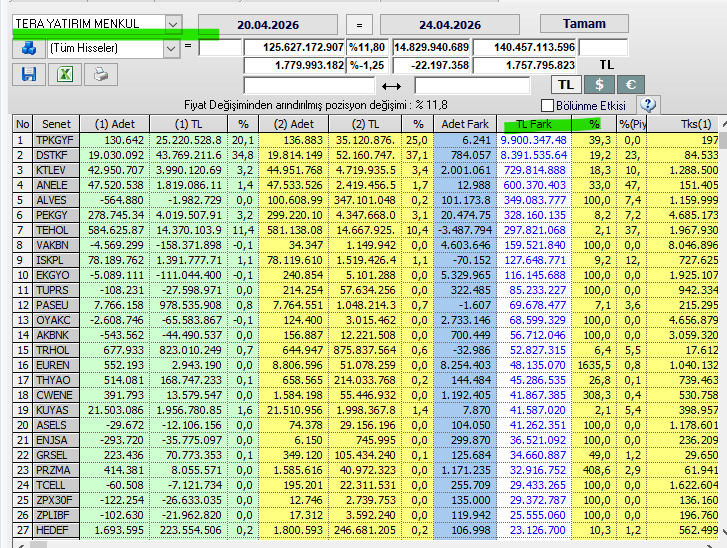Select the VAKBN stock cell
The width and height of the screenshot is (727, 548).
tap(56, 245)
